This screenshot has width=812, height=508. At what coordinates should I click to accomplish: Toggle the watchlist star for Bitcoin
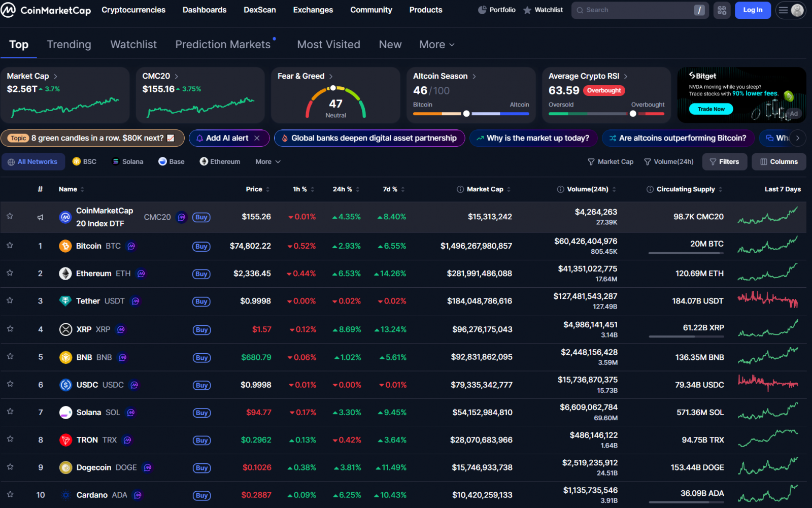pos(10,246)
